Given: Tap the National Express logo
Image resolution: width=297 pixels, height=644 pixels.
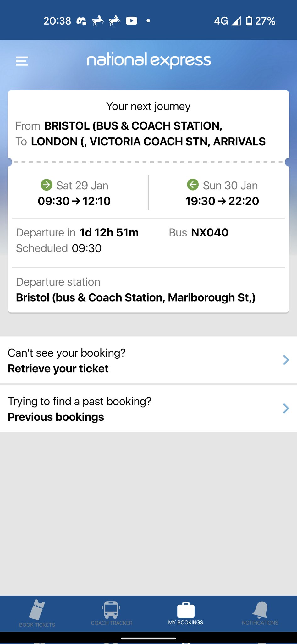Looking at the screenshot, I should pos(149,60).
